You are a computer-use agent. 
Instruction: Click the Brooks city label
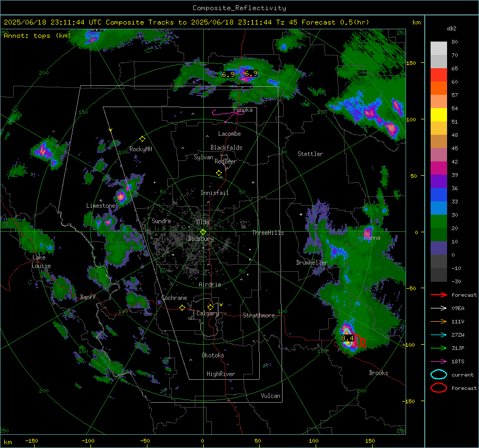click(378, 373)
